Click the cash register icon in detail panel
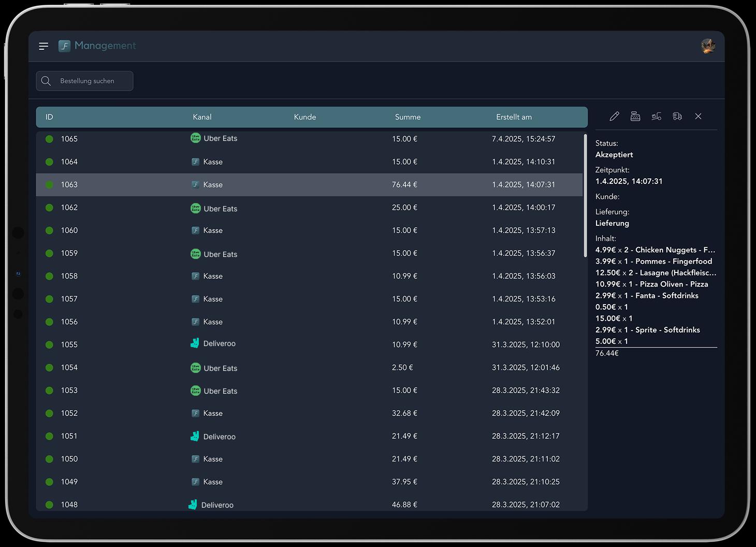This screenshot has width=756, height=547. pos(635,117)
